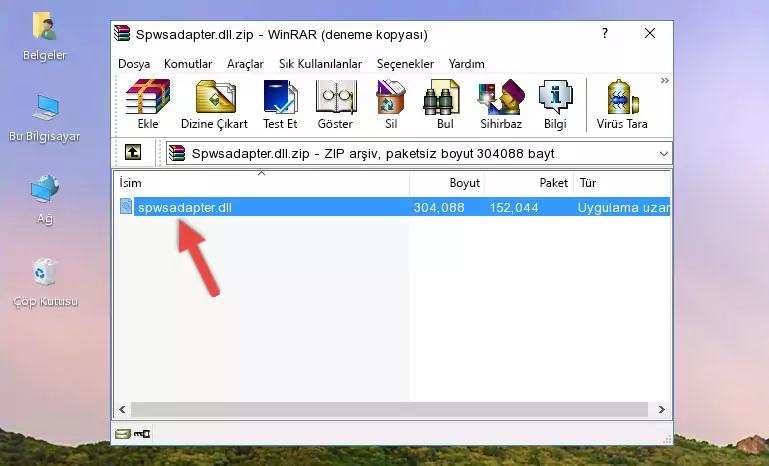Launch the Sihirbaz wizard

501,104
